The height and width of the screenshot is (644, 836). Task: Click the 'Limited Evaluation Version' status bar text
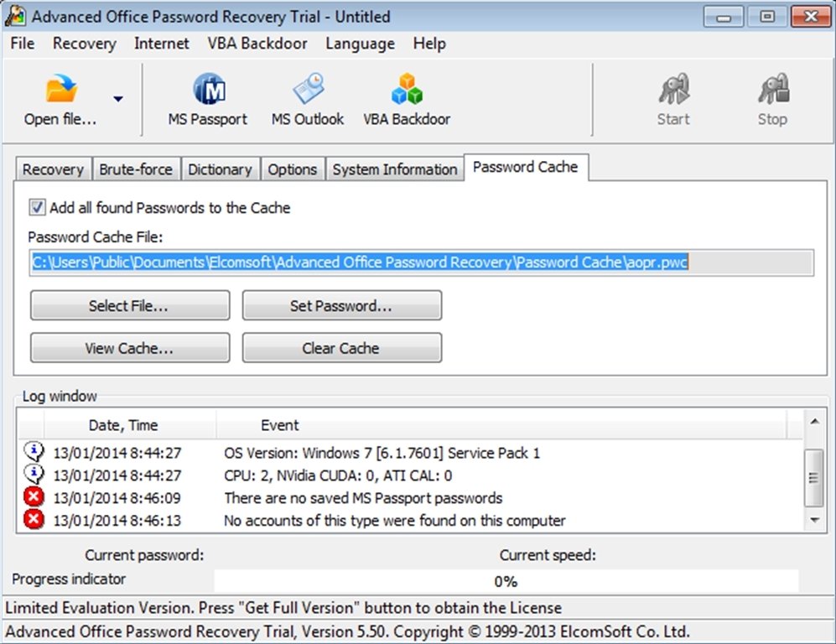click(283, 608)
